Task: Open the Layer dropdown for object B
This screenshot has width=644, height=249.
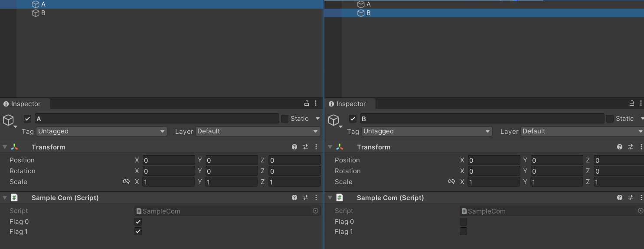Action: [582, 131]
